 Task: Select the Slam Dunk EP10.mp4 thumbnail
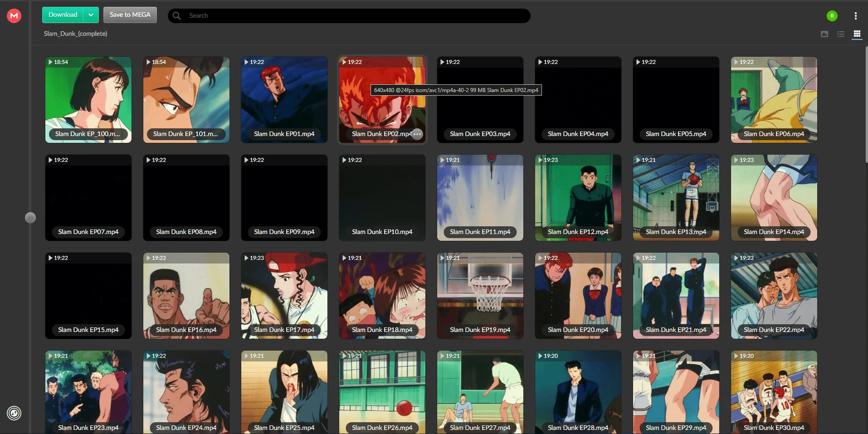click(382, 198)
